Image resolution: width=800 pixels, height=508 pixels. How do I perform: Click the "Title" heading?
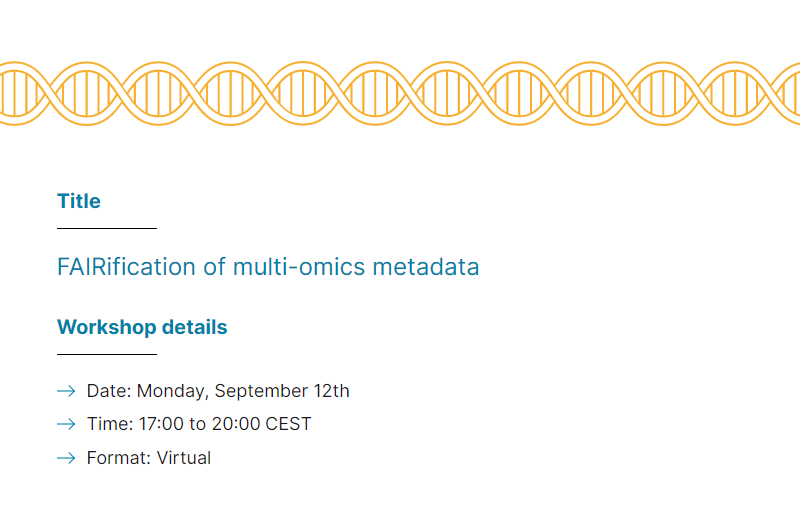click(x=79, y=201)
